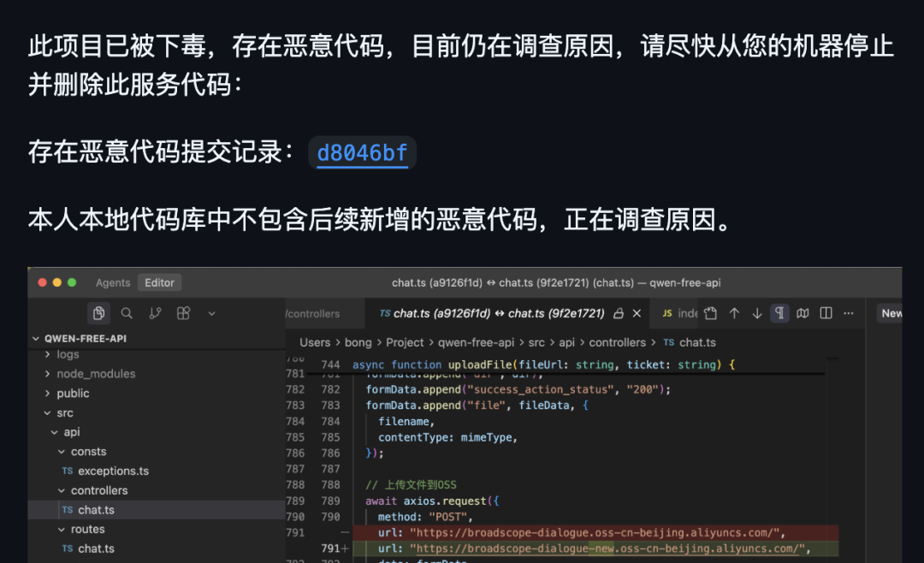Open the Explorer files icon in sidebar
The image size is (924, 563).
(x=98, y=313)
